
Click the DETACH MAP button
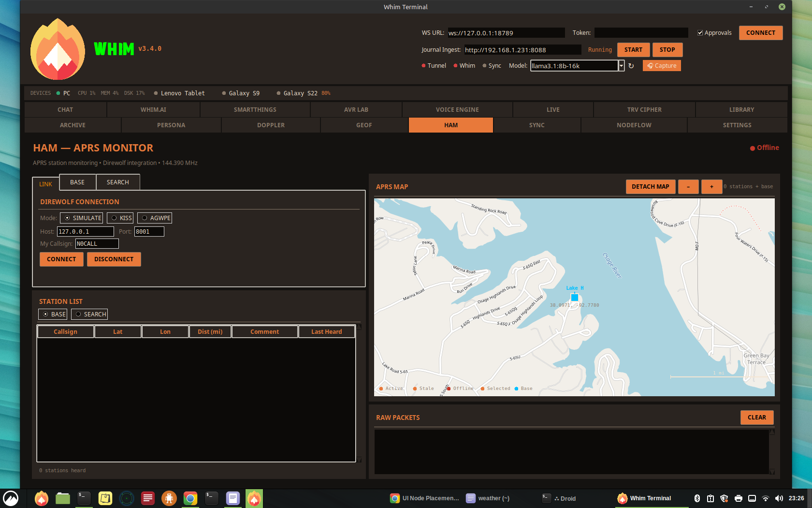coord(651,187)
